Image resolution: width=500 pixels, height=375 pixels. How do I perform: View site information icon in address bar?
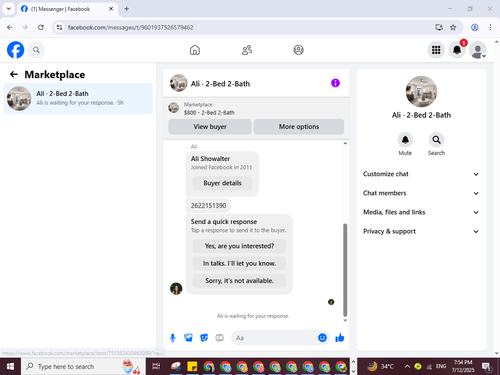click(59, 27)
